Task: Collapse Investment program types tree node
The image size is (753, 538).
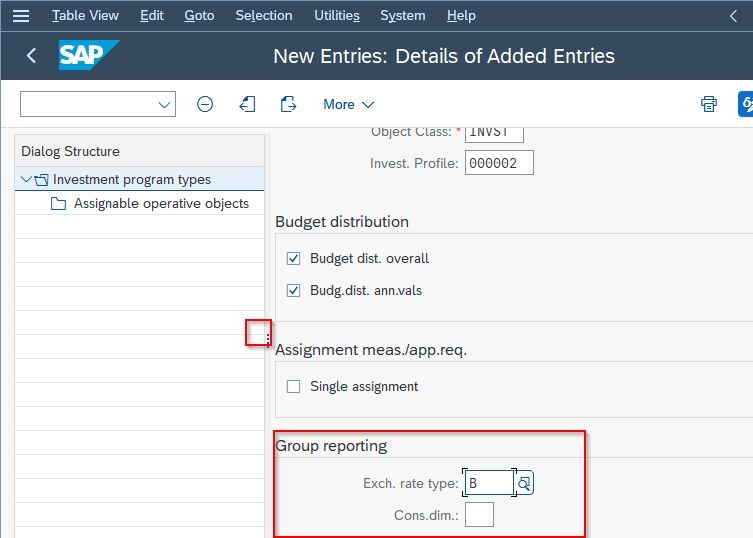Action: [x=26, y=180]
